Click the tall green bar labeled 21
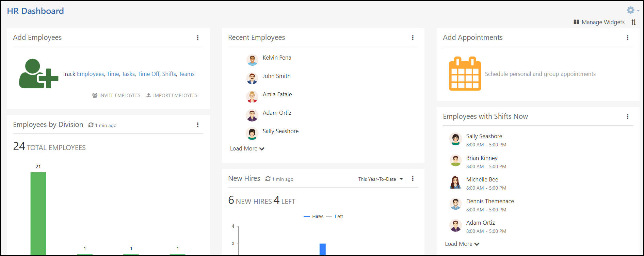Screen dimensions: 644x256 coord(38,213)
